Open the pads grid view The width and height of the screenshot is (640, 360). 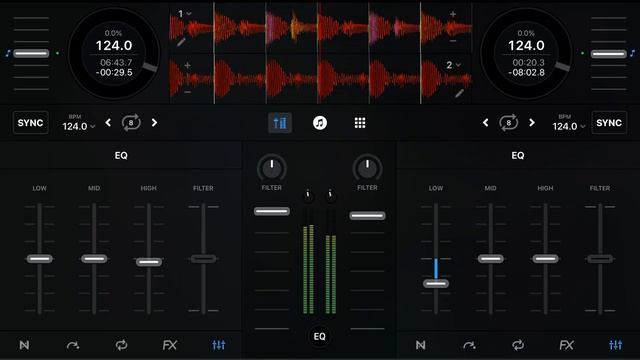[360, 122]
